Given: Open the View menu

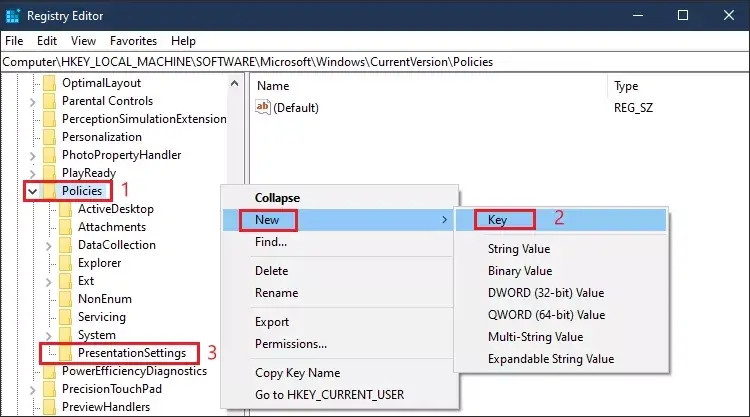Looking at the screenshot, I should pos(83,41).
